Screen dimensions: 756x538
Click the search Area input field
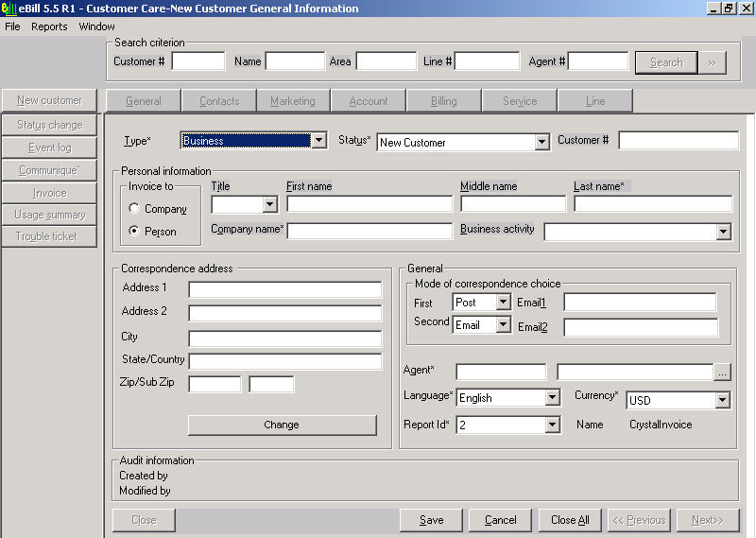click(387, 61)
